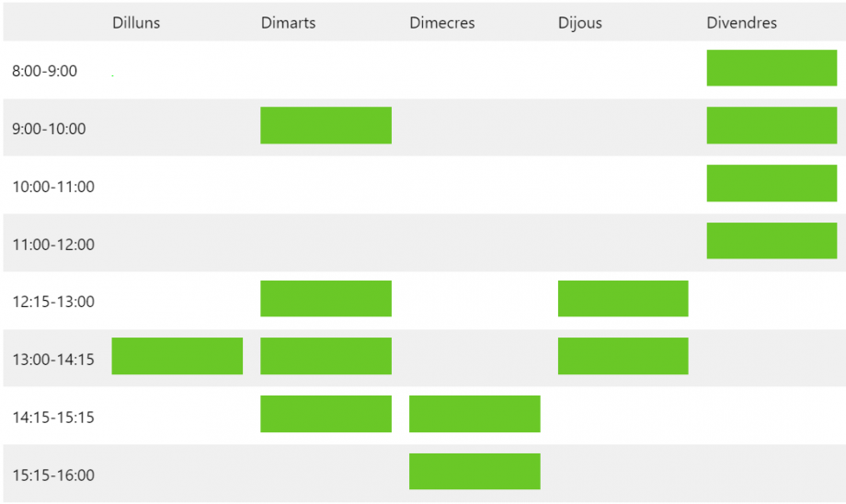Click the Dimarts 14:15-15:15 green block
The image size is (846, 504).
pyautogui.click(x=326, y=414)
